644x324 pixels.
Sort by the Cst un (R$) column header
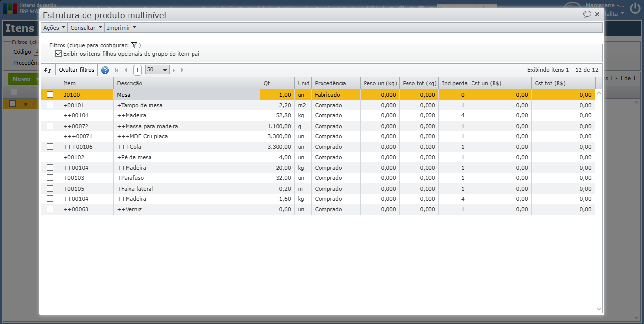pyautogui.click(x=499, y=83)
